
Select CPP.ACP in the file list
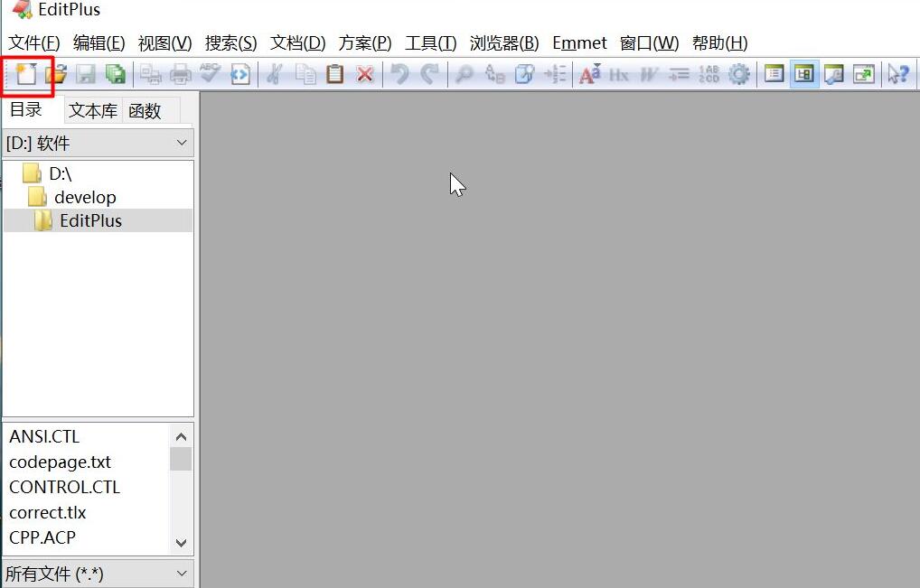[42, 537]
